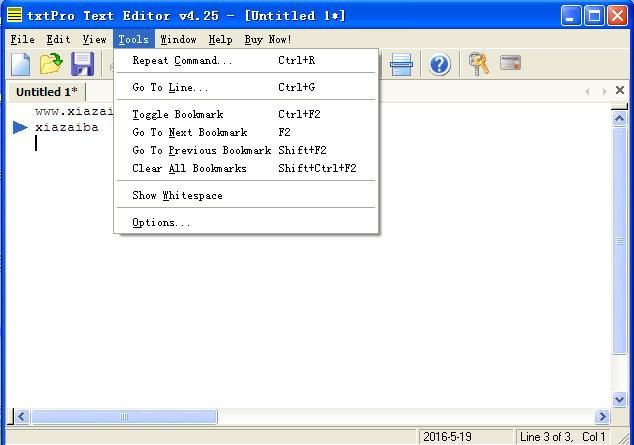This screenshot has width=634, height=445.
Task: Choose Repeat Command from Tools menu
Action: pyautogui.click(x=246, y=60)
